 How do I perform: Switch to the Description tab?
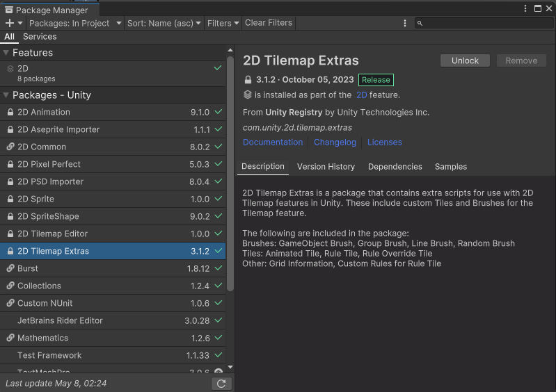pyautogui.click(x=263, y=166)
